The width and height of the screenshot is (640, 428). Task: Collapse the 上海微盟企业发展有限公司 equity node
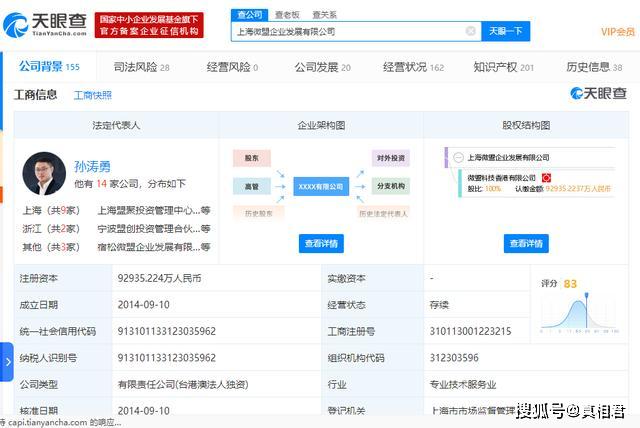458,157
